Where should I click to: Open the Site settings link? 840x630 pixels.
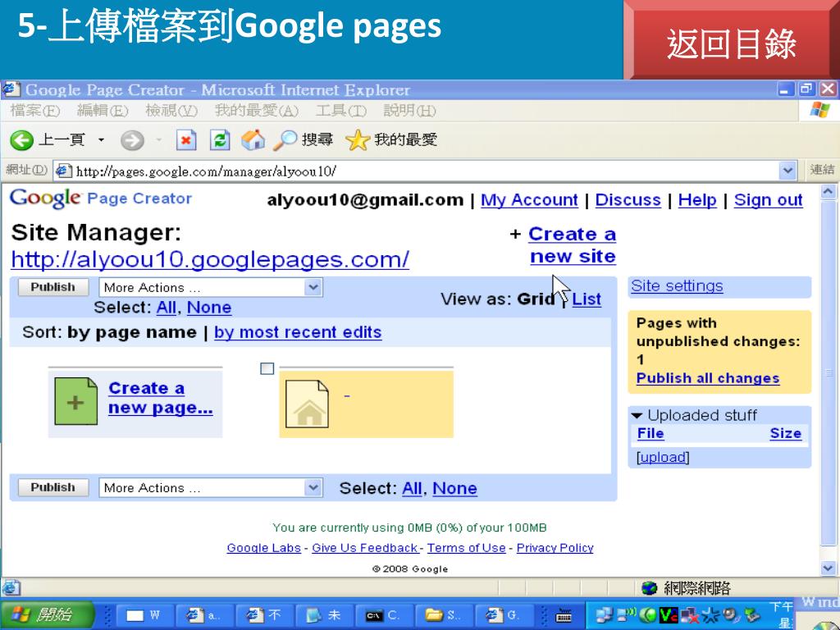pyautogui.click(x=677, y=286)
